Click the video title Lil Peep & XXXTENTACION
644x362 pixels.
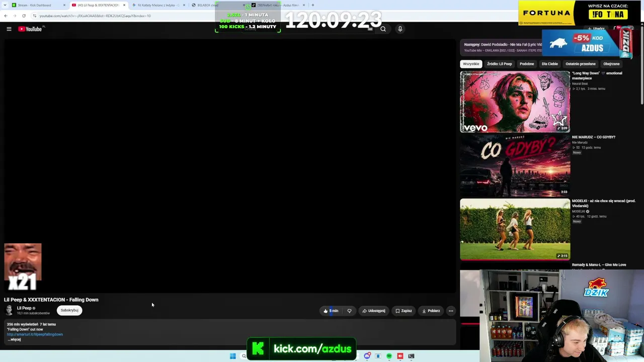point(51,300)
